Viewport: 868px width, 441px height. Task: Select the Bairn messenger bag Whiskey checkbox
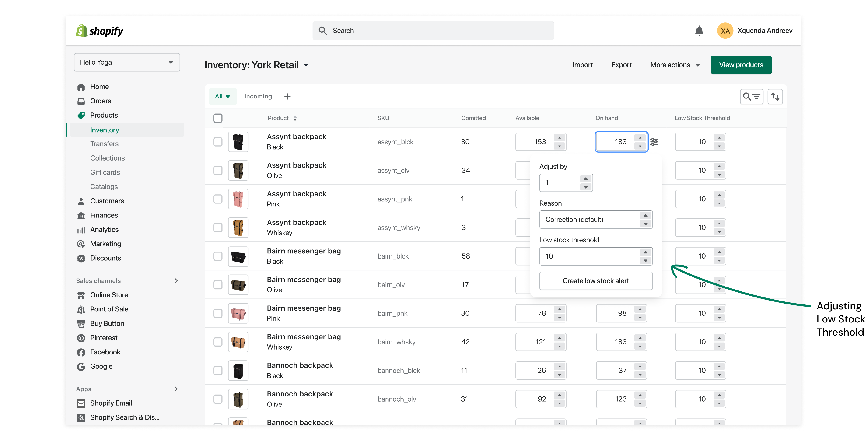(218, 342)
